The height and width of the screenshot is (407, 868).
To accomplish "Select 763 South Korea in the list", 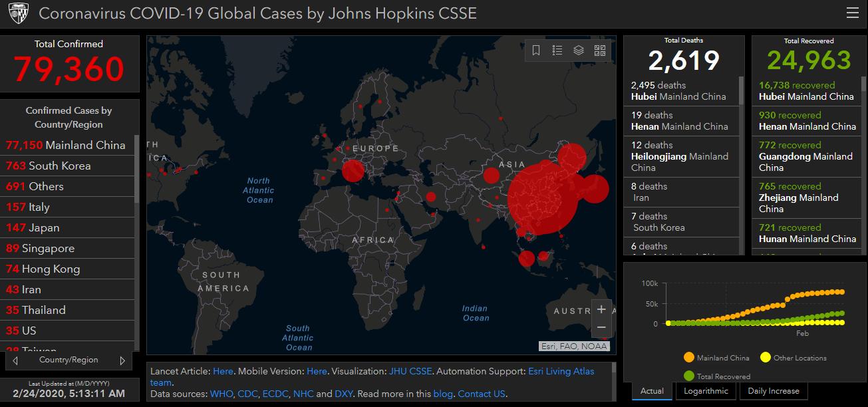I will coord(67,166).
